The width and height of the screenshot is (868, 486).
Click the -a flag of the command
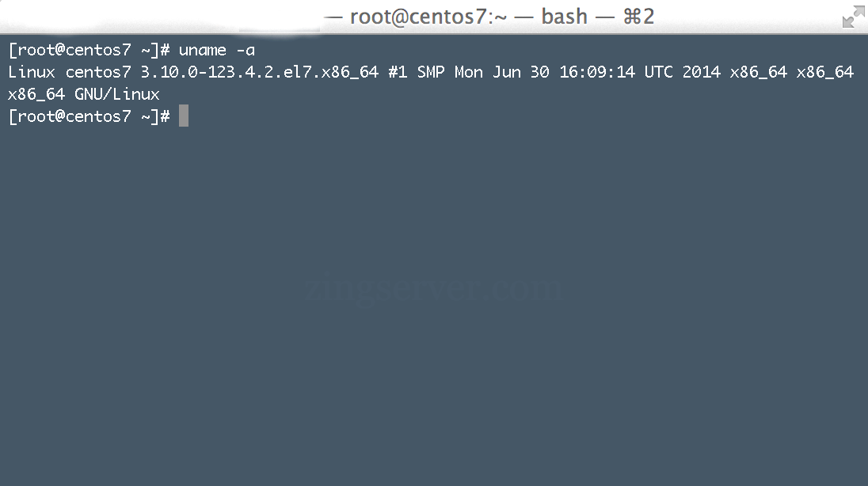point(246,51)
